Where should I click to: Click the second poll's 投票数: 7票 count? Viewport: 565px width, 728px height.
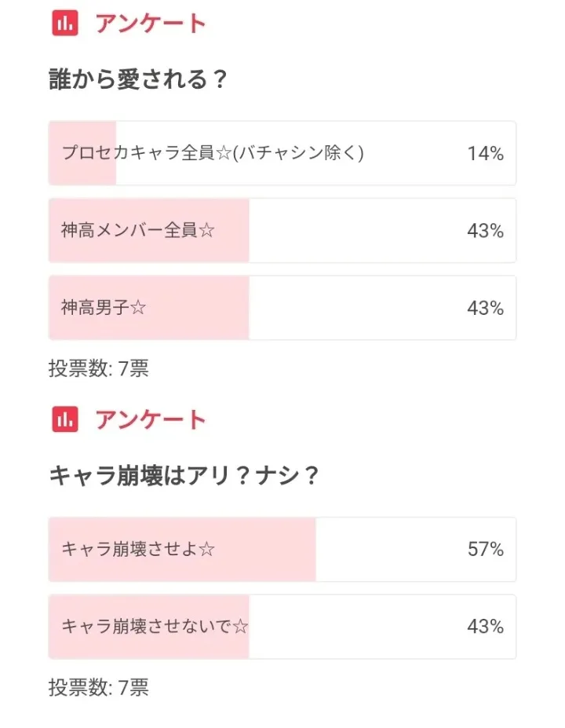99,688
